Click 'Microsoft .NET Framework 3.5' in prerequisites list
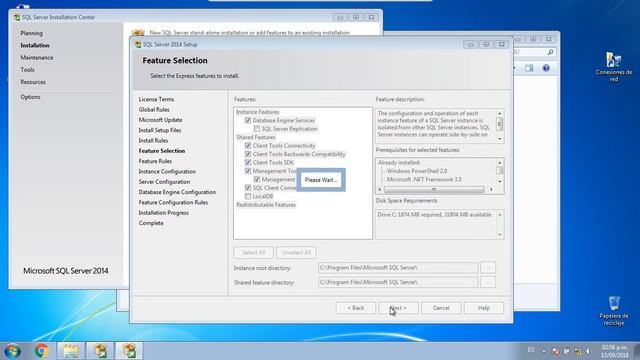The height and width of the screenshot is (360, 640). click(x=424, y=179)
